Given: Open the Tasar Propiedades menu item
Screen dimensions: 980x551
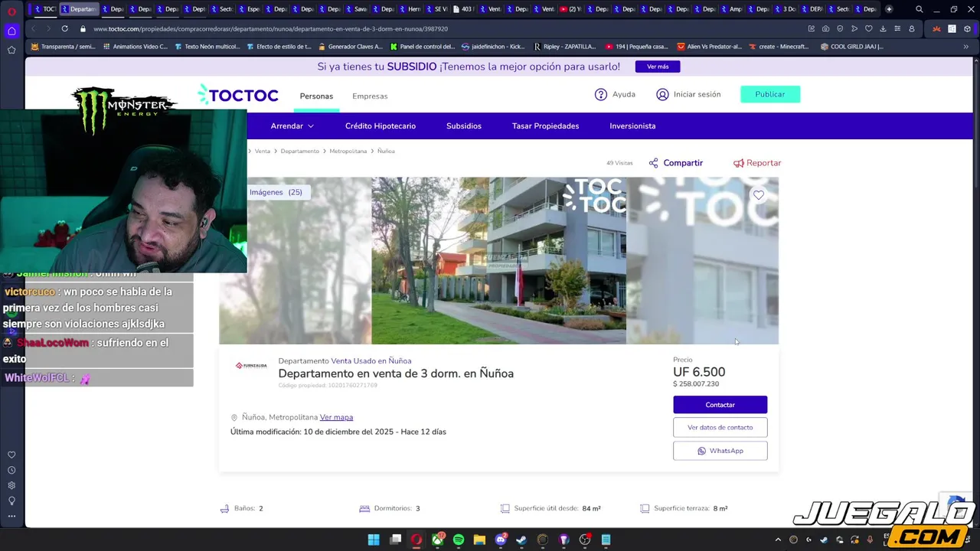Looking at the screenshot, I should 546,126.
